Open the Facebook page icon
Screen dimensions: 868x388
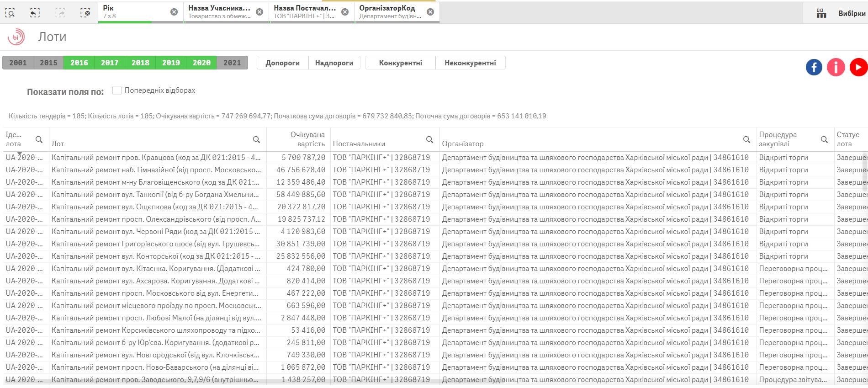[814, 67]
